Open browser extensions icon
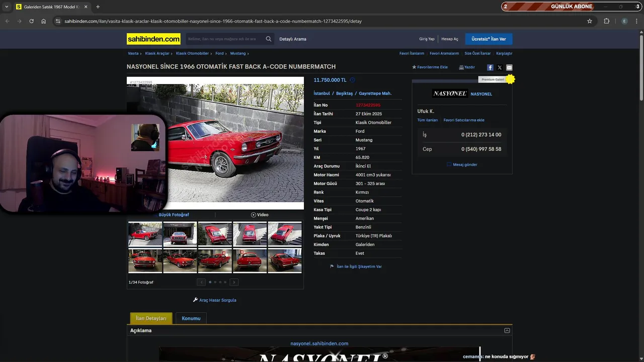644x362 pixels. coord(606,21)
